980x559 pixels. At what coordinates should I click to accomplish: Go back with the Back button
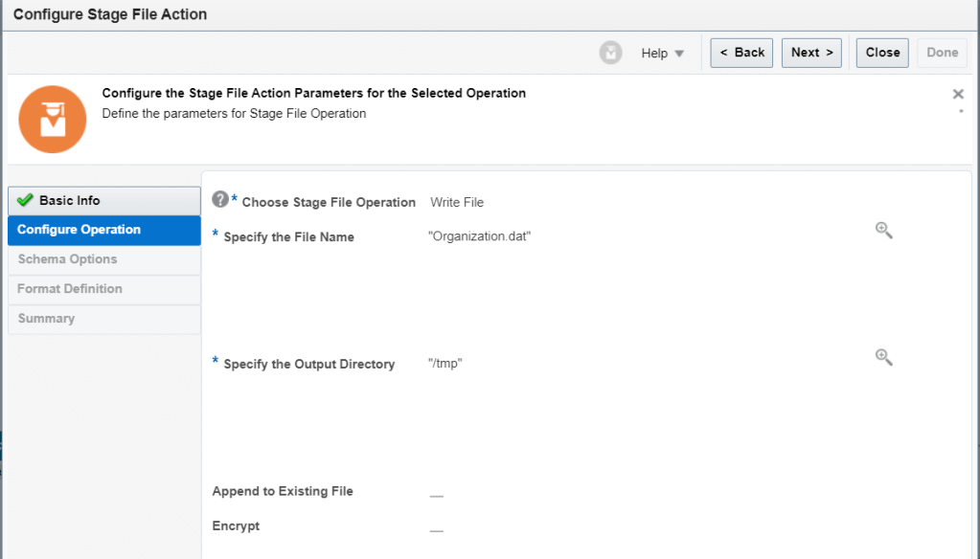point(741,53)
